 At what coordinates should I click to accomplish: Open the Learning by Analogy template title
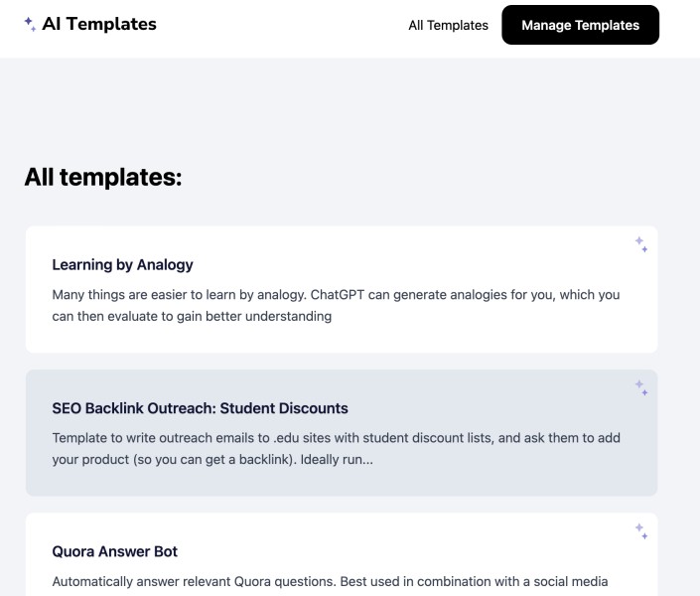tap(122, 264)
